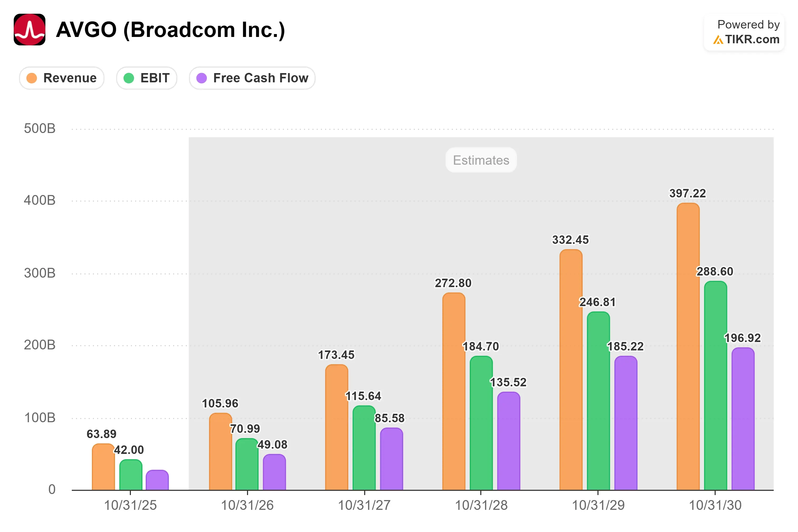798x532 pixels.
Task: Click the Broadcom red logo icon
Action: [30, 30]
